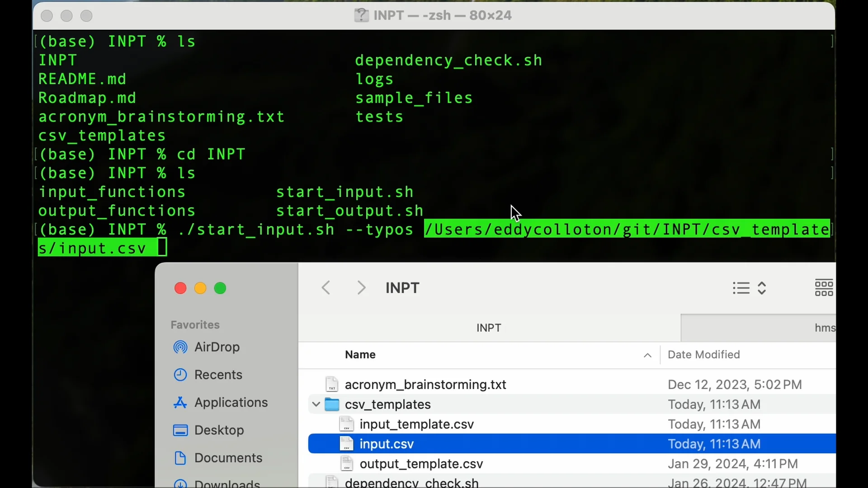Image resolution: width=868 pixels, height=488 pixels.
Task: Open the item grouping options icon
Action: point(824,288)
